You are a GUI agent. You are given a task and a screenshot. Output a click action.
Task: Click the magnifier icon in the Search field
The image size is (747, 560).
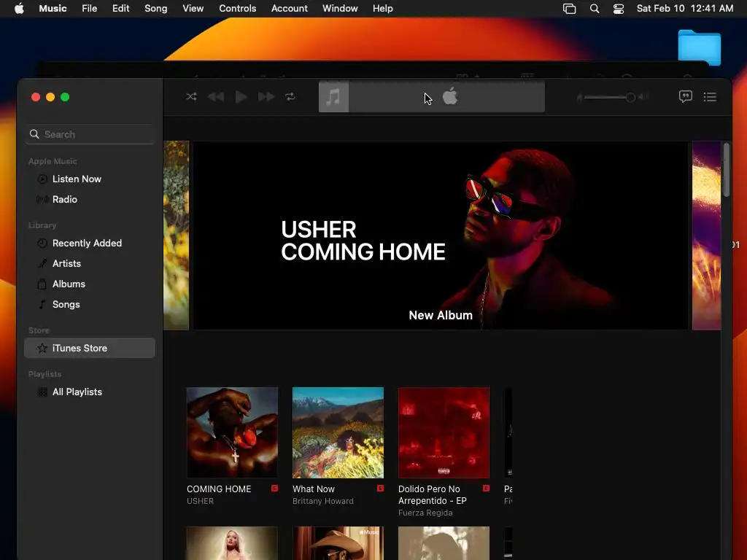pyautogui.click(x=34, y=134)
